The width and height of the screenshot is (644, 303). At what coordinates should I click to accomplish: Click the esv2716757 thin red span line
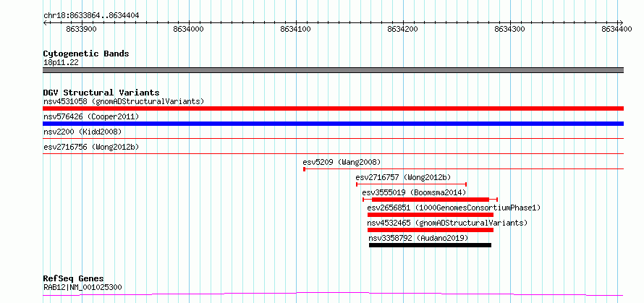[x=412, y=184]
